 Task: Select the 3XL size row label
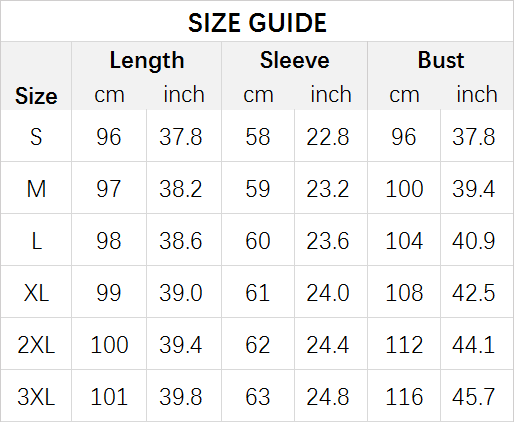[x=36, y=397]
